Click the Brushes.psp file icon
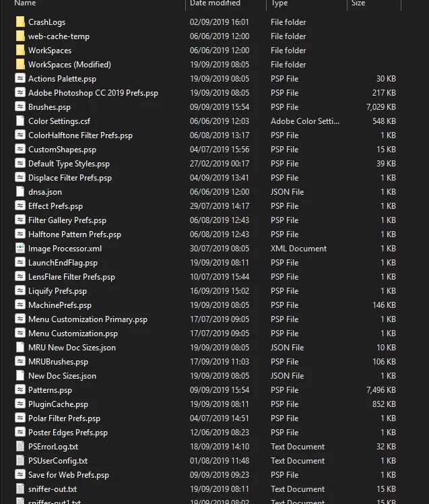 coord(20,106)
